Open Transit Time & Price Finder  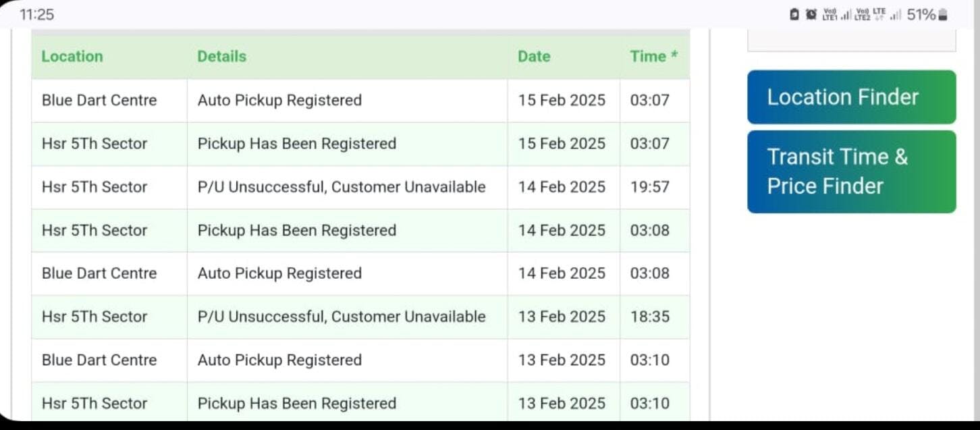tap(851, 171)
